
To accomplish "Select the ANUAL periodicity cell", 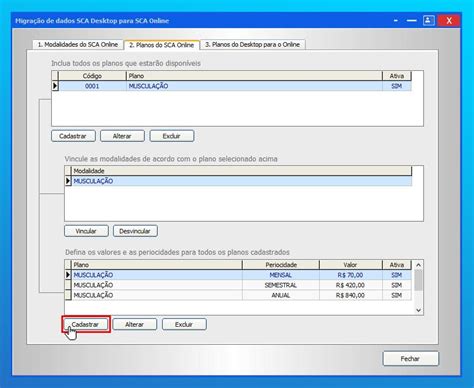I will 281,295.
